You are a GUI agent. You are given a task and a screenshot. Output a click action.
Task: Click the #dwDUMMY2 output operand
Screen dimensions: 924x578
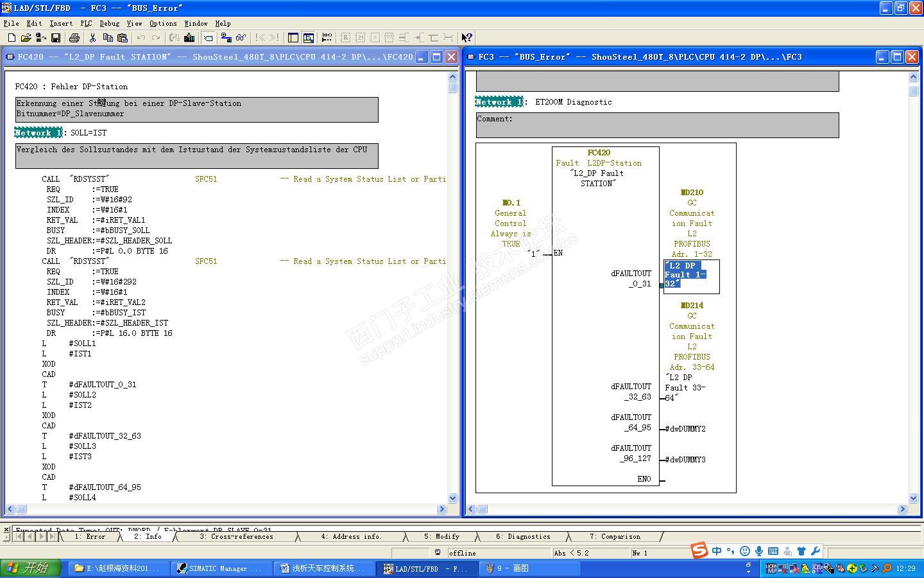[x=685, y=429]
